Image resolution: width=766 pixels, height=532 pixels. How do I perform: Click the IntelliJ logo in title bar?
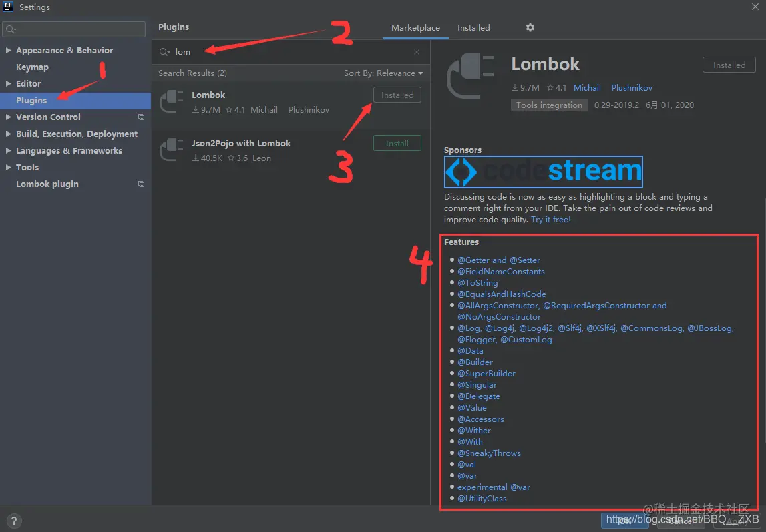coord(8,7)
